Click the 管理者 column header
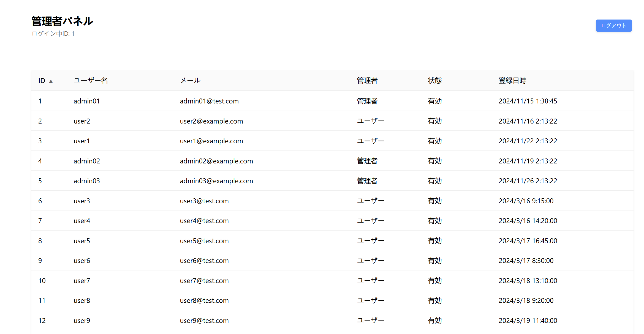 click(x=367, y=81)
